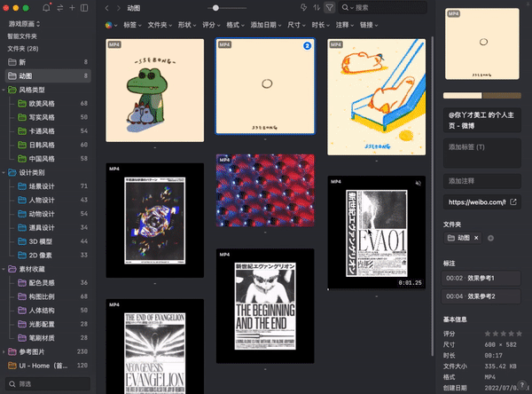This screenshot has width=532, height=394.
Task: Adjust the thumbnail size slider
Action: (215, 8)
